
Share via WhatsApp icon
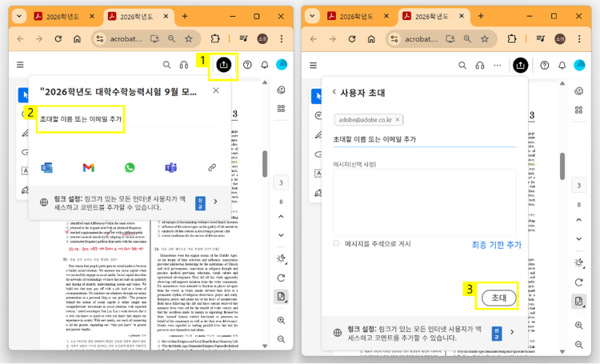pos(130,168)
